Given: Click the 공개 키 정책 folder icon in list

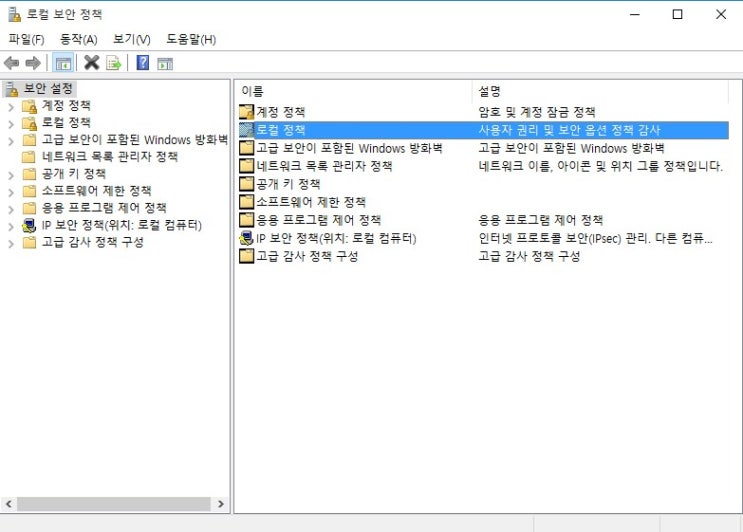Looking at the screenshot, I should (246, 184).
